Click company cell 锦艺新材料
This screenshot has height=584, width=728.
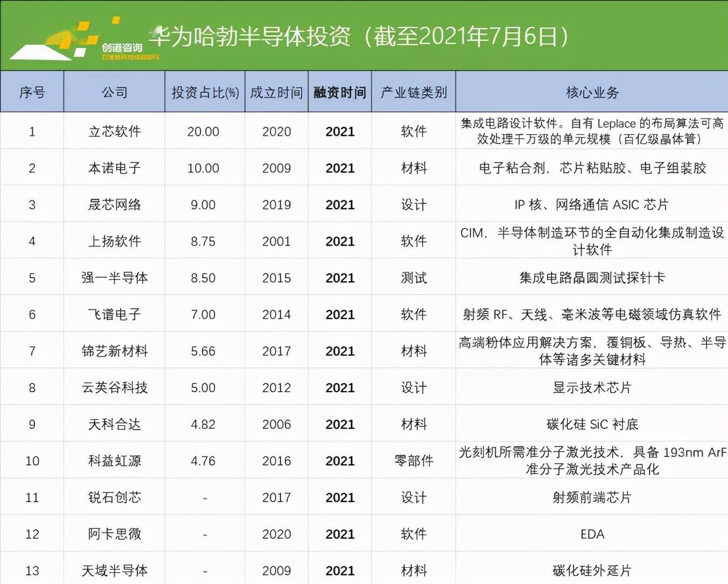[x=114, y=351]
